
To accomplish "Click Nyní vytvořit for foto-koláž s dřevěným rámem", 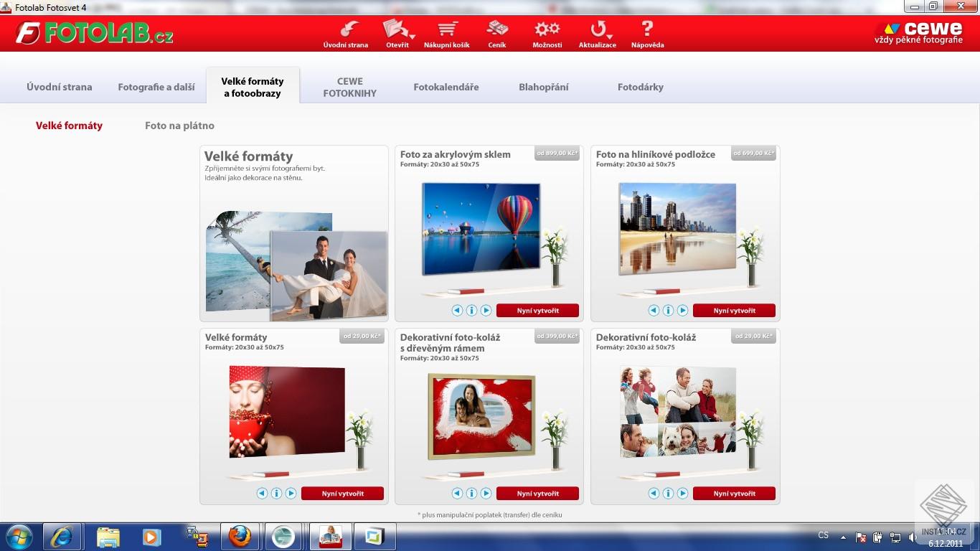I will tap(537, 494).
